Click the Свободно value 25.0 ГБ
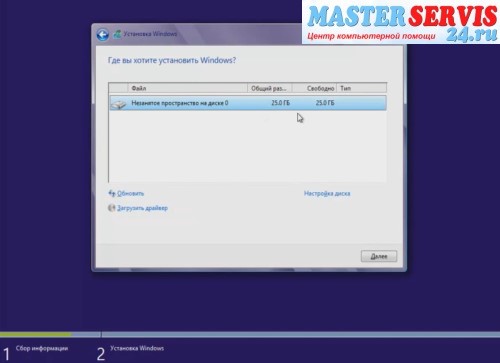This screenshot has width=500, height=363. tap(325, 103)
